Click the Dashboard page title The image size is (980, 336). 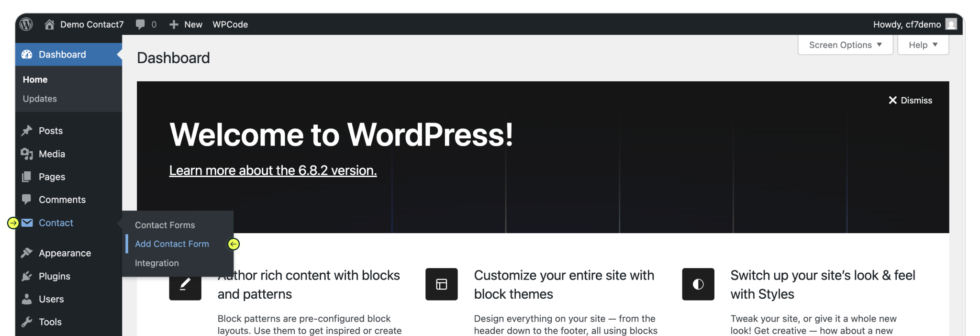click(173, 58)
